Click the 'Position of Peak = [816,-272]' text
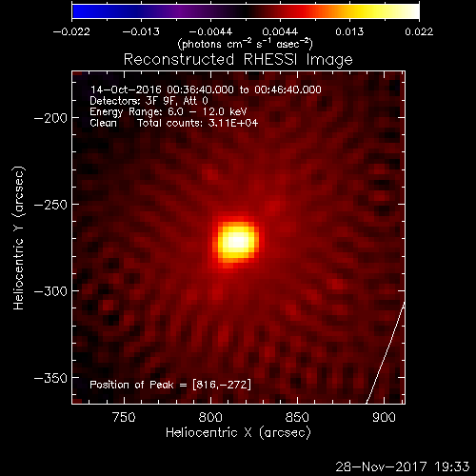The width and height of the screenshot is (476, 476). coord(170,385)
